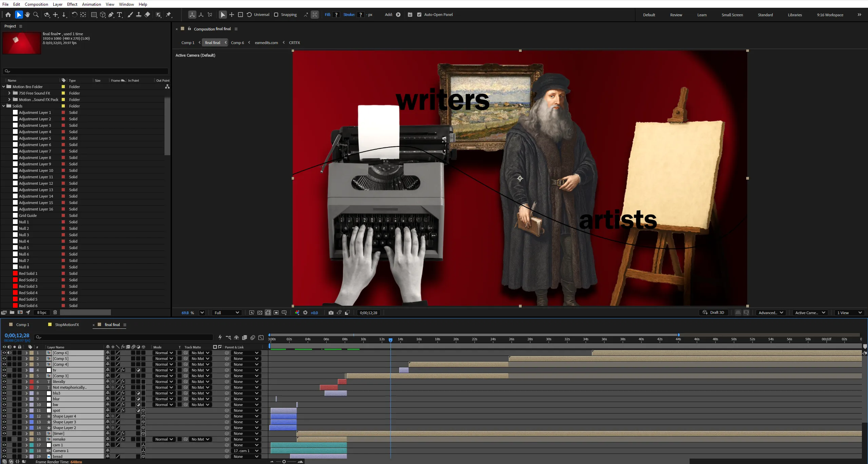Go to Comp 6 in the breadcrumb
Viewport: 868px width, 464px height.
(x=237, y=43)
